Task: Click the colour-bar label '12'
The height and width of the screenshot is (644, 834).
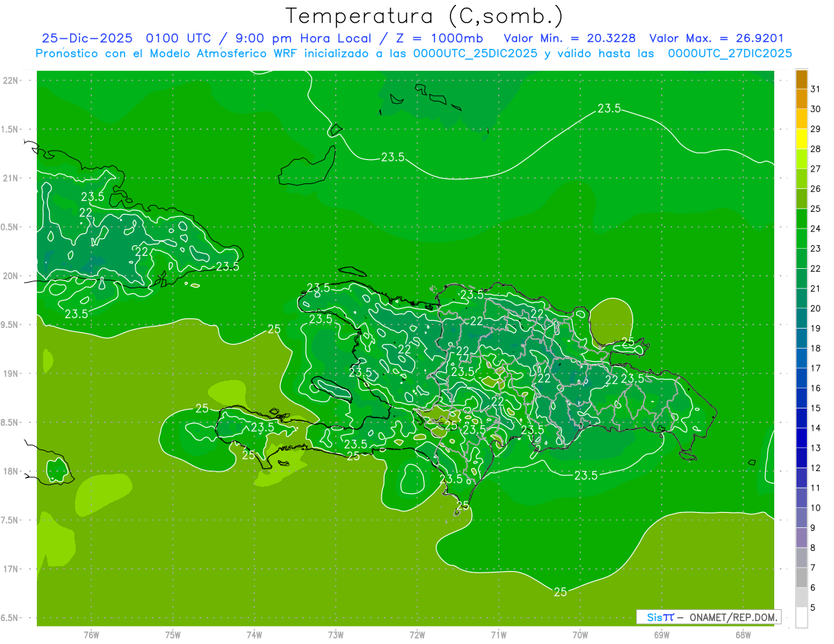Action: click(x=816, y=468)
